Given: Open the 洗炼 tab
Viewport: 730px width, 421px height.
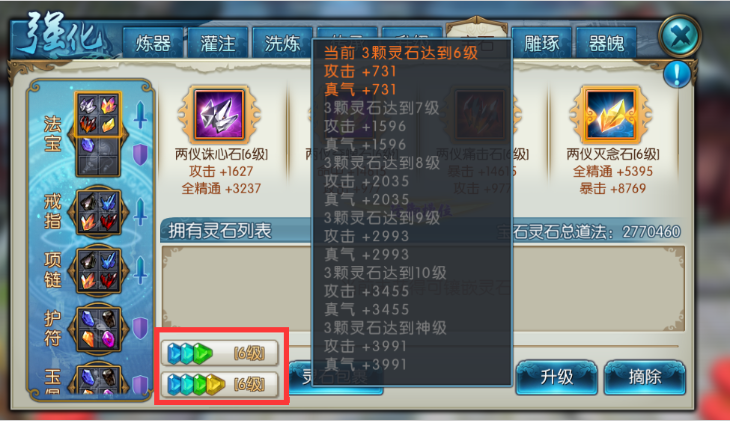Looking at the screenshot, I should [282, 43].
